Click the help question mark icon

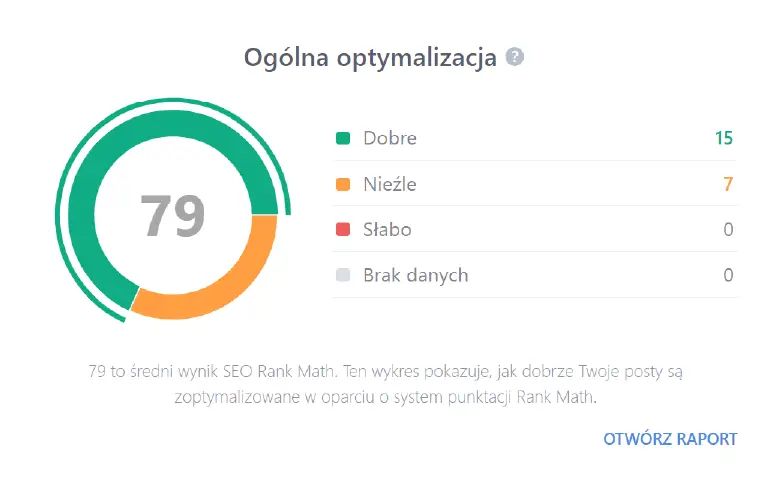click(x=515, y=57)
